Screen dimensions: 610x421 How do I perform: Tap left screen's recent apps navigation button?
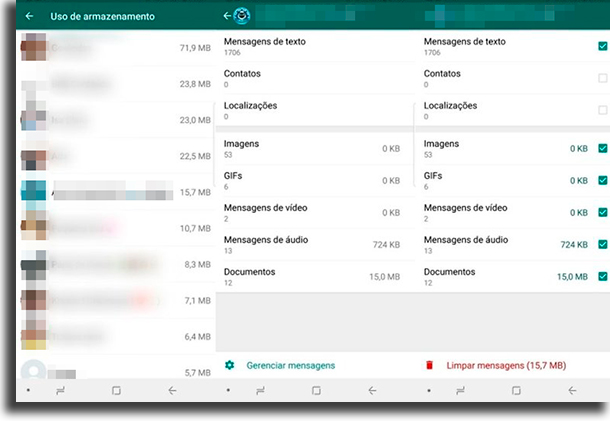tap(60, 390)
